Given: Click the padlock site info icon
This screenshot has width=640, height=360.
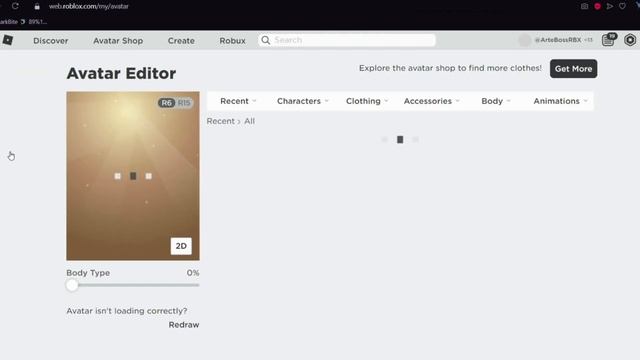Looking at the screenshot, I should [37, 7].
